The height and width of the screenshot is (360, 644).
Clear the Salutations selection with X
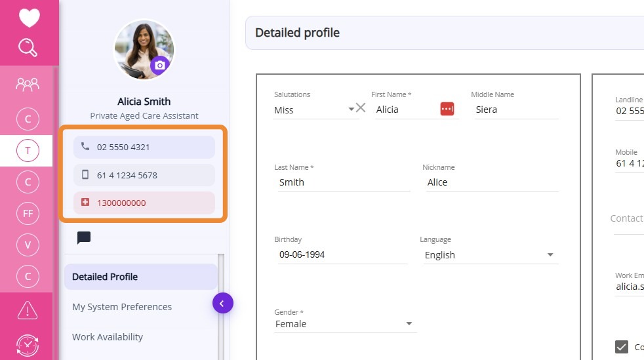tap(361, 108)
